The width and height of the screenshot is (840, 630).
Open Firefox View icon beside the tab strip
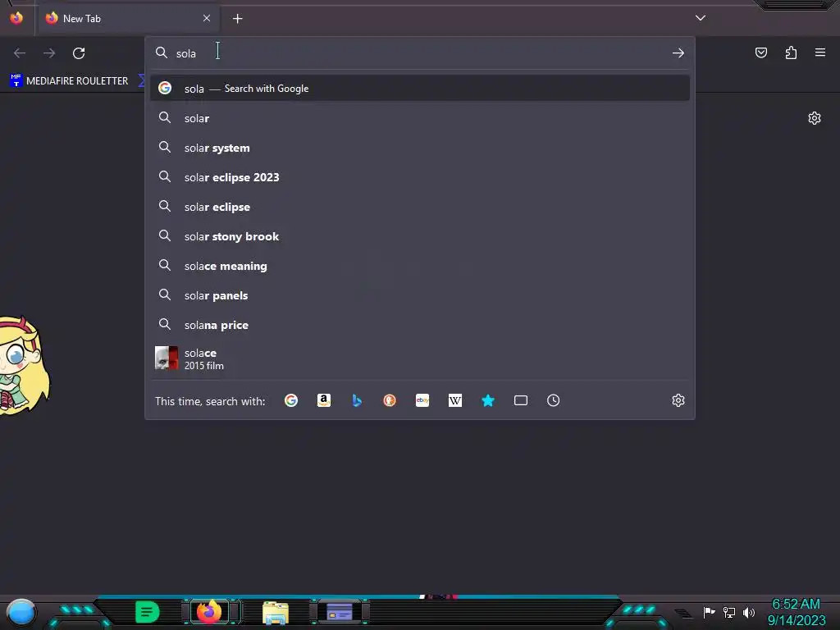[x=16, y=18]
